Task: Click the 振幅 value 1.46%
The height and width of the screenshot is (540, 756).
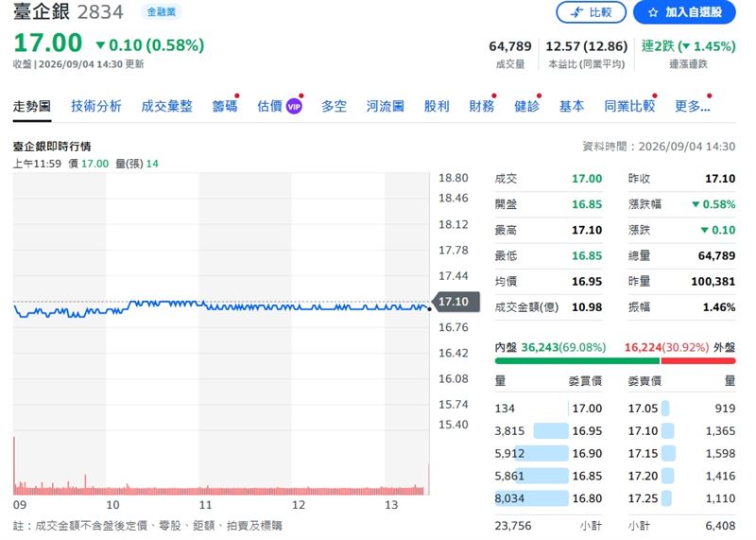Action: coord(719,307)
